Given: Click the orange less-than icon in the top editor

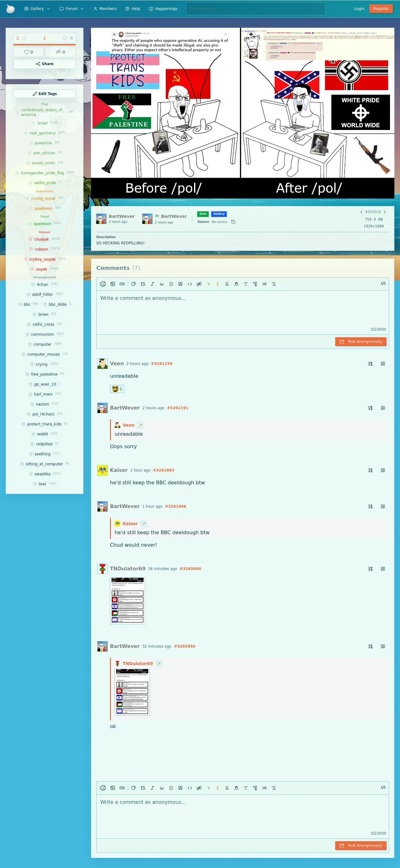Looking at the screenshot, I should click(217, 284).
